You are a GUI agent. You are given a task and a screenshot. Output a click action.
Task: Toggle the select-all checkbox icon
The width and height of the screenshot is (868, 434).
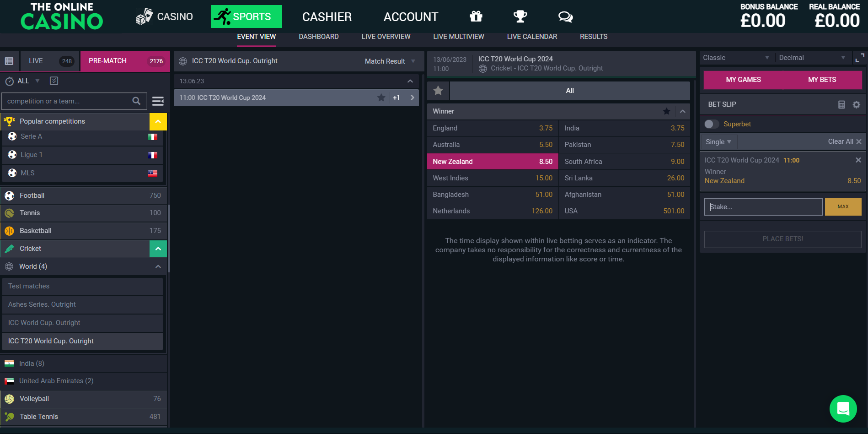tap(54, 81)
